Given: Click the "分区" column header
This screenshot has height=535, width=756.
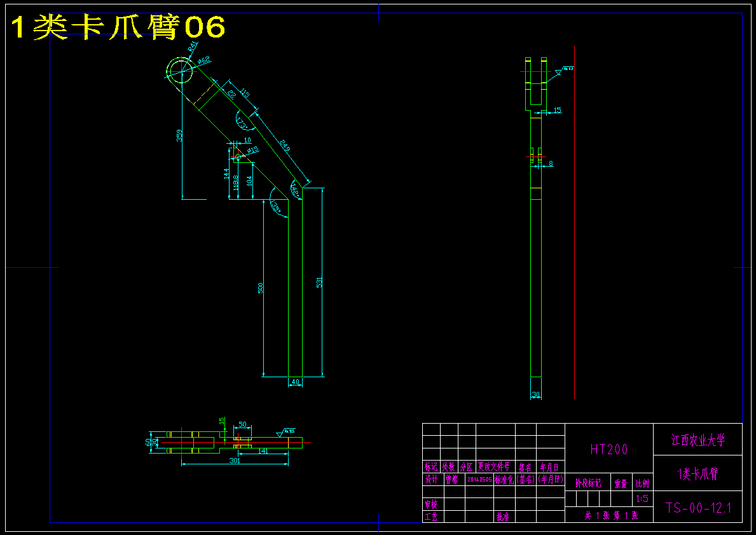Looking at the screenshot, I should point(466,466).
